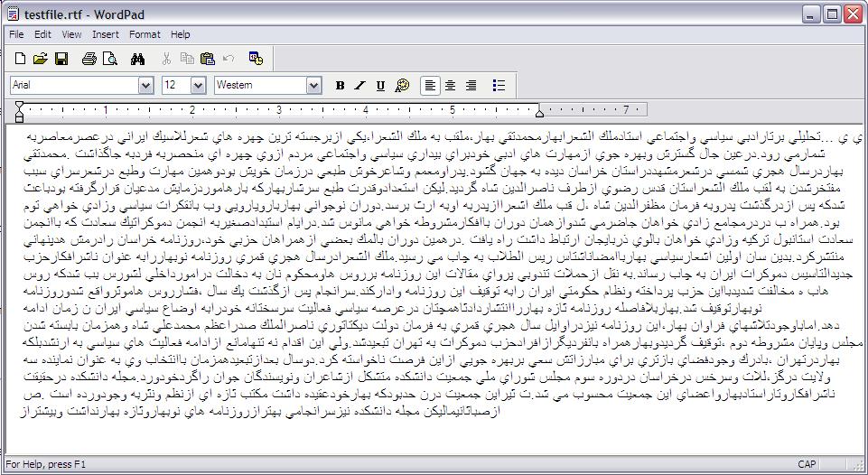868x475 pixels.
Task: Paste clipboard contents using the Paste icon
Action: (x=208, y=59)
